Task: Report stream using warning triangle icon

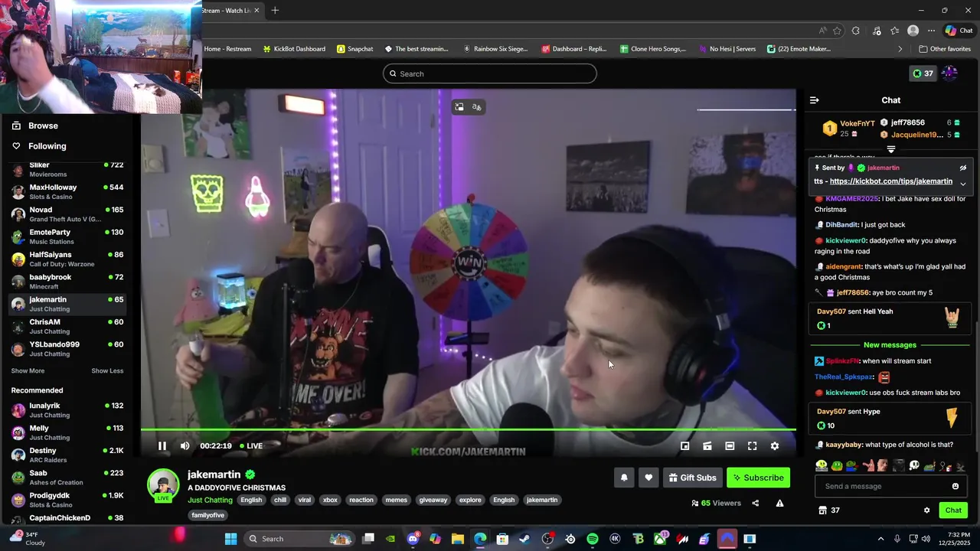Action: click(x=779, y=503)
